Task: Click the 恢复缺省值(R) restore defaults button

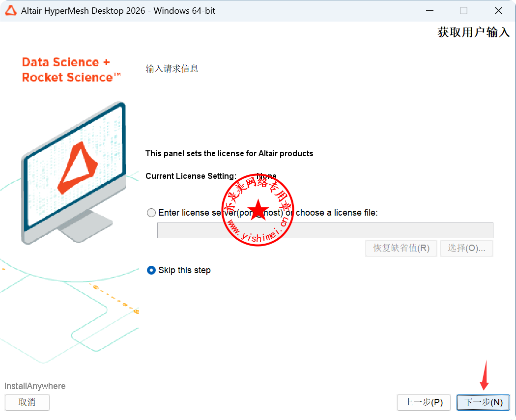Action: [x=401, y=248]
